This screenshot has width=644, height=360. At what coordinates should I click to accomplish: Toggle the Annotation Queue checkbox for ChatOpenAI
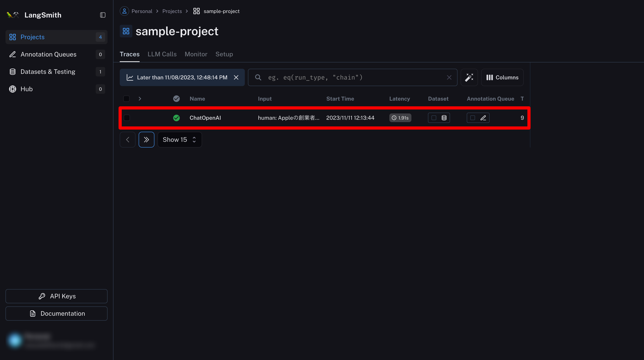(472, 118)
